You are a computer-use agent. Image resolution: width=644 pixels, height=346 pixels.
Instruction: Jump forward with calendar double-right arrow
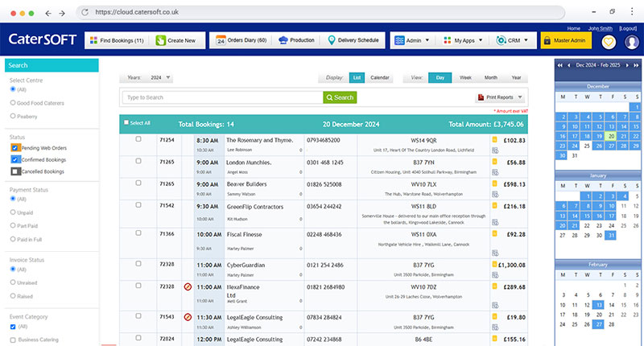pyautogui.click(x=636, y=65)
